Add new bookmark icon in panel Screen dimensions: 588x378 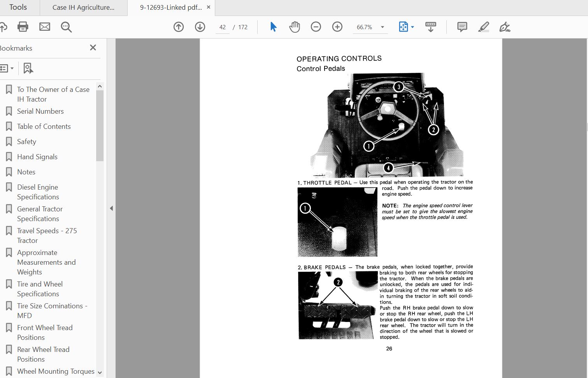pyautogui.click(x=28, y=68)
